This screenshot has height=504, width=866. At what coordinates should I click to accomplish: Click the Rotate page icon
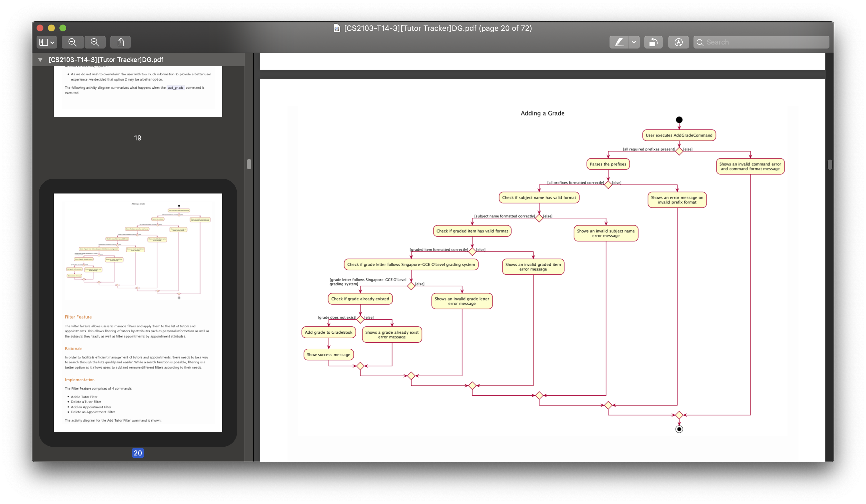click(x=653, y=42)
